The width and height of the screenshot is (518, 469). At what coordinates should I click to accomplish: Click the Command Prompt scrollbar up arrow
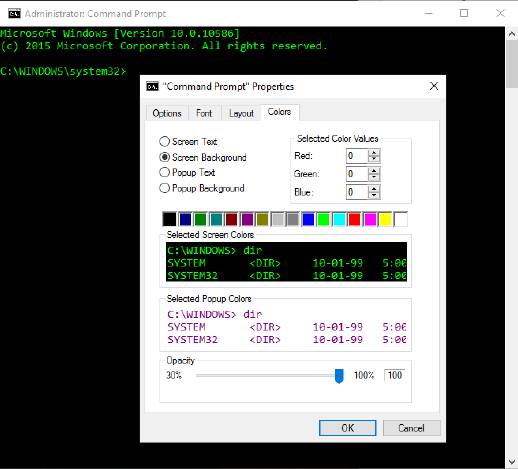click(x=512, y=34)
